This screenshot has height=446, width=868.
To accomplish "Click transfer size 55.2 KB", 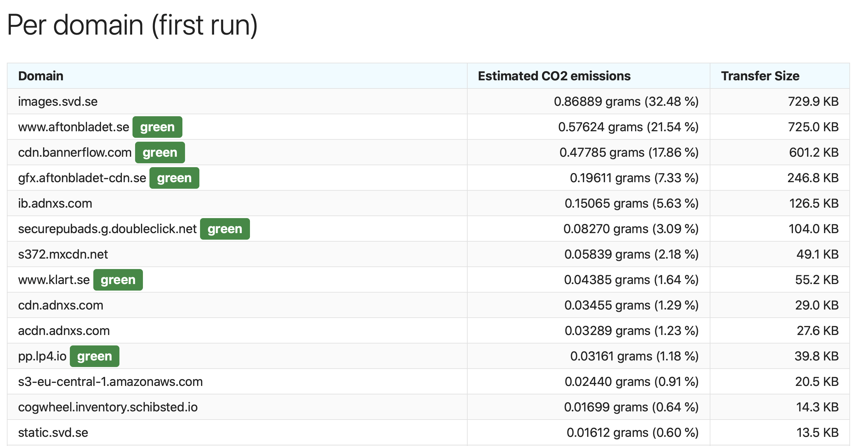I will click(x=817, y=280).
